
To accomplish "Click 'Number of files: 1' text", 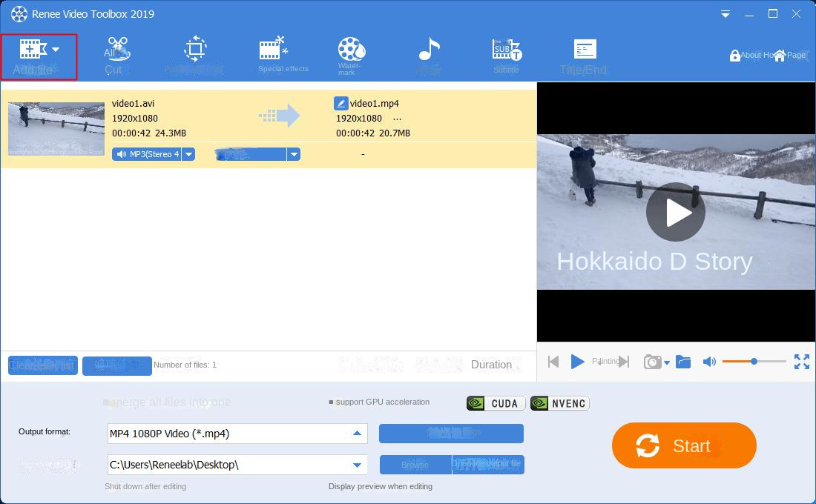I will click(x=185, y=365).
